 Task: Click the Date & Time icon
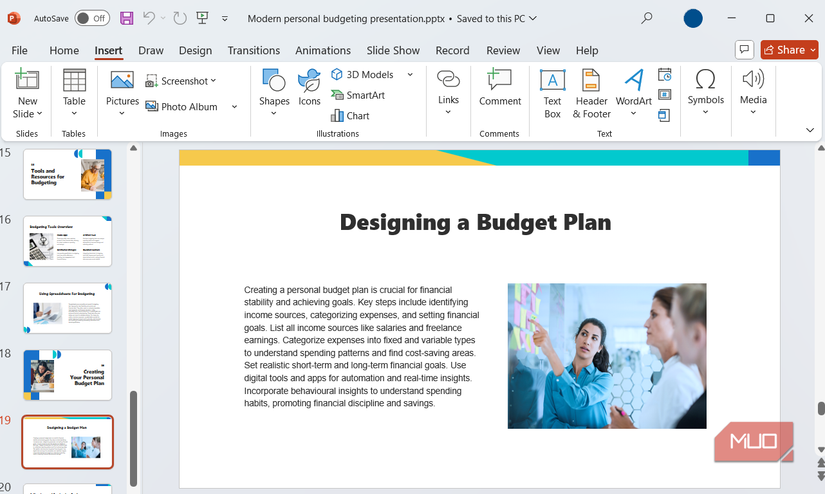[x=665, y=75]
